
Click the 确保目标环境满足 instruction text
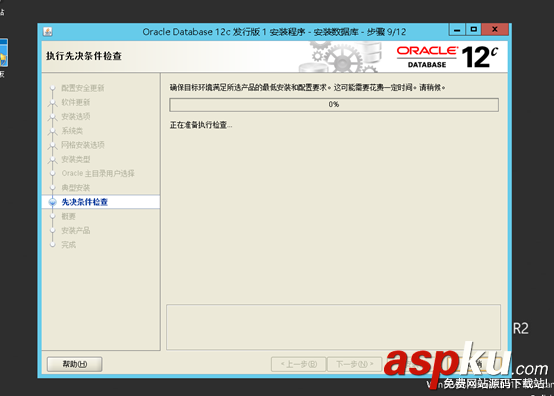[x=307, y=87]
